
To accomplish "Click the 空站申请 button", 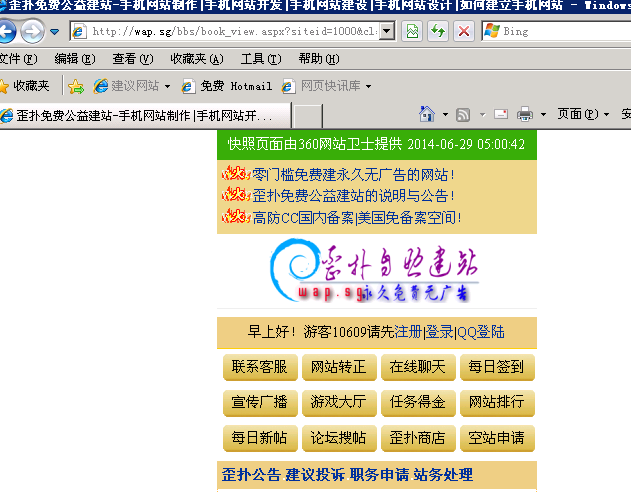I will tap(497, 438).
